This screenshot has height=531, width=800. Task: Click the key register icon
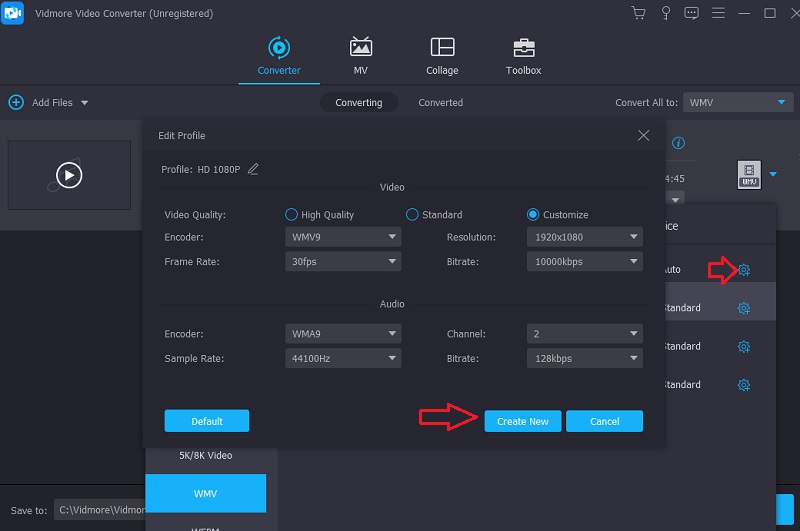(x=665, y=13)
